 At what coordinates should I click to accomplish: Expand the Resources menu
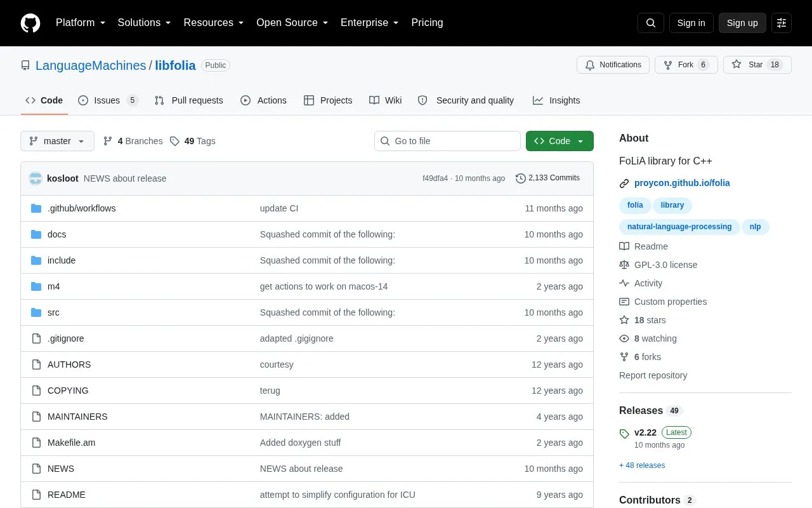click(214, 23)
